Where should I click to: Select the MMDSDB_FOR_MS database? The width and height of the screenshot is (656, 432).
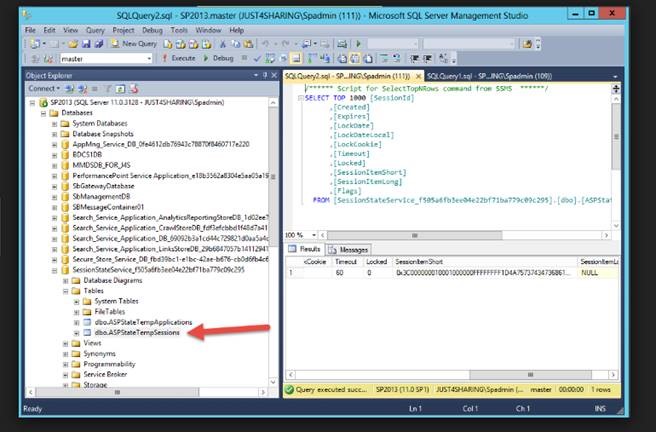click(x=101, y=165)
